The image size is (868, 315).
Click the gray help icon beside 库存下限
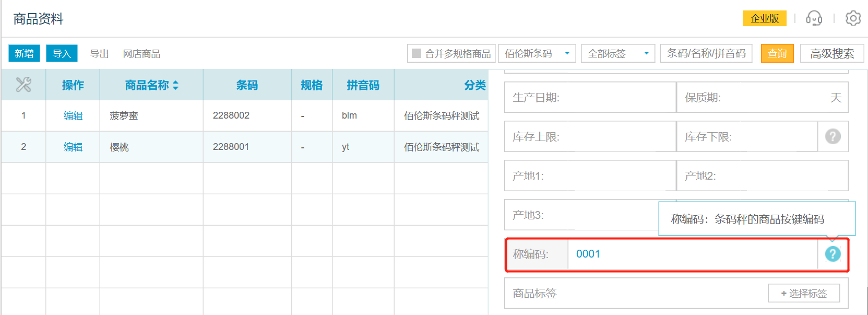(833, 136)
